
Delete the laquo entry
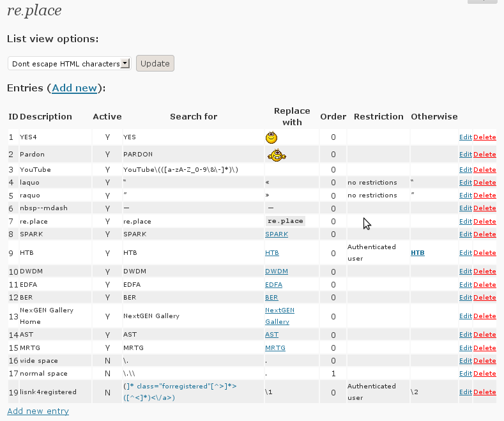484,183
